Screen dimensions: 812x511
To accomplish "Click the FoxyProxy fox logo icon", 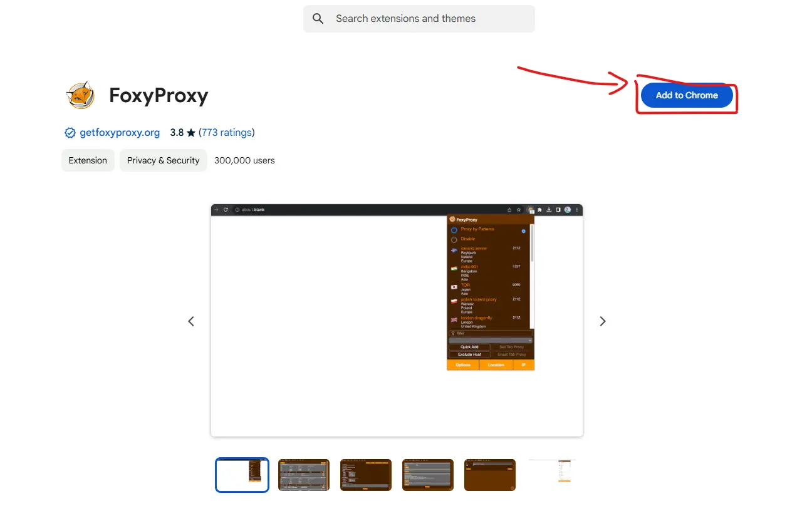I will tap(81, 96).
